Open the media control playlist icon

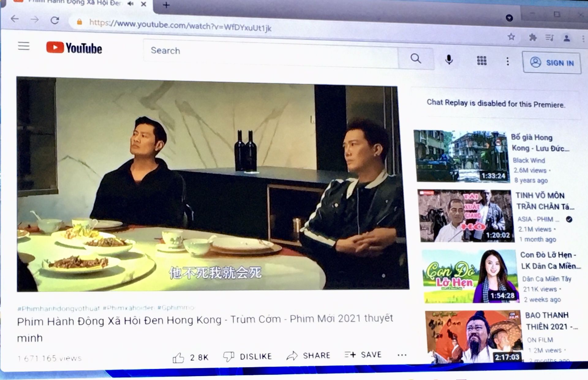click(550, 38)
